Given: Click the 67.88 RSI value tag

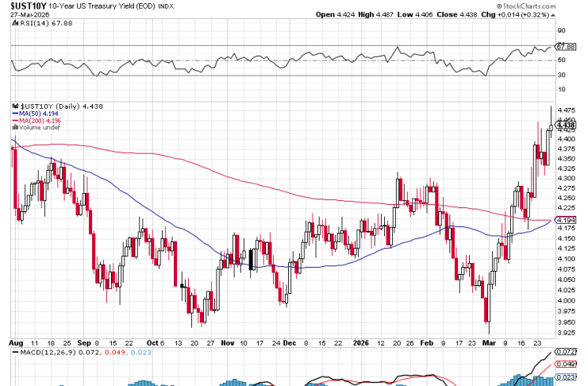Looking at the screenshot, I should [566, 47].
